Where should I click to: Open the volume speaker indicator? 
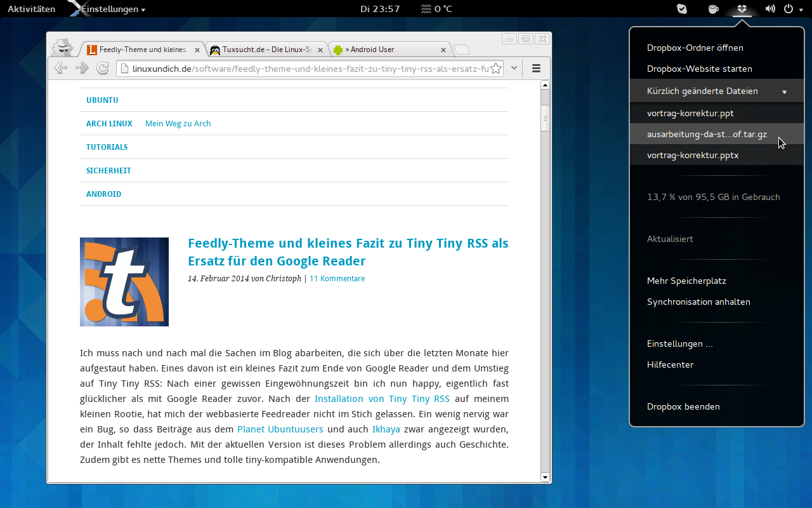tap(770, 9)
